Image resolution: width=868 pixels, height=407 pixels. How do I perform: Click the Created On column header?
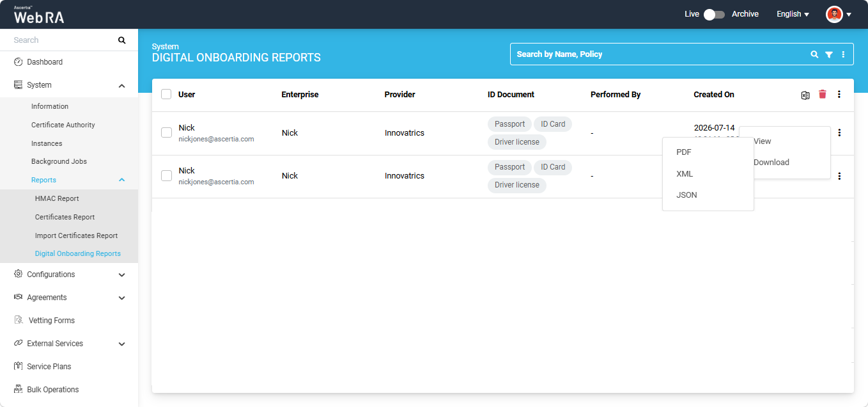(x=714, y=95)
